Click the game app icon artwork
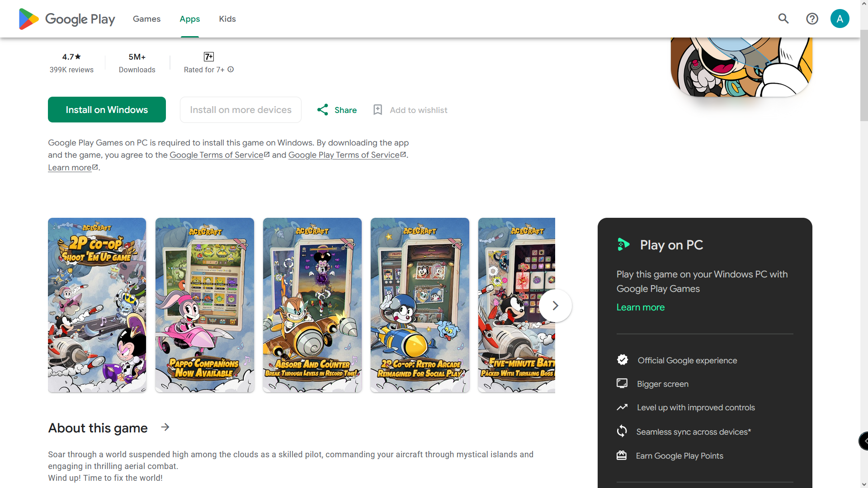Viewport: 868px width, 488px height. click(x=741, y=67)
